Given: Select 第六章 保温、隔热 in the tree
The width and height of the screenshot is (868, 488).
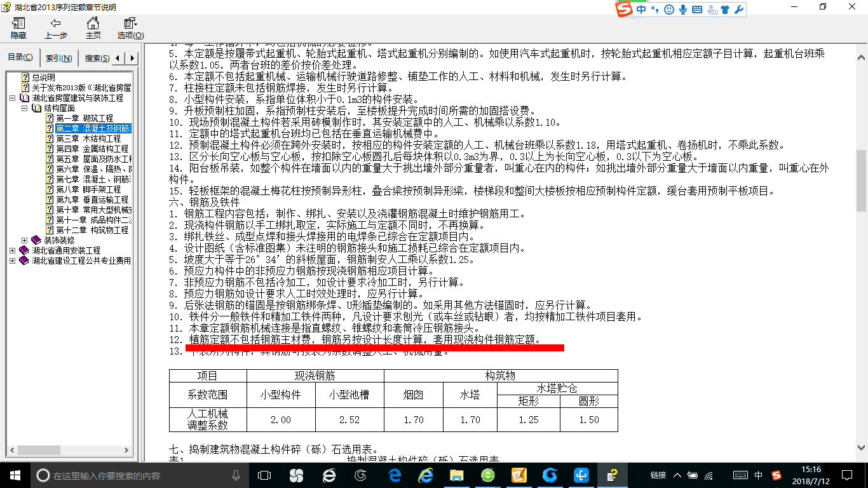Looking at the screenshot, I should click(x=93, y=169).
